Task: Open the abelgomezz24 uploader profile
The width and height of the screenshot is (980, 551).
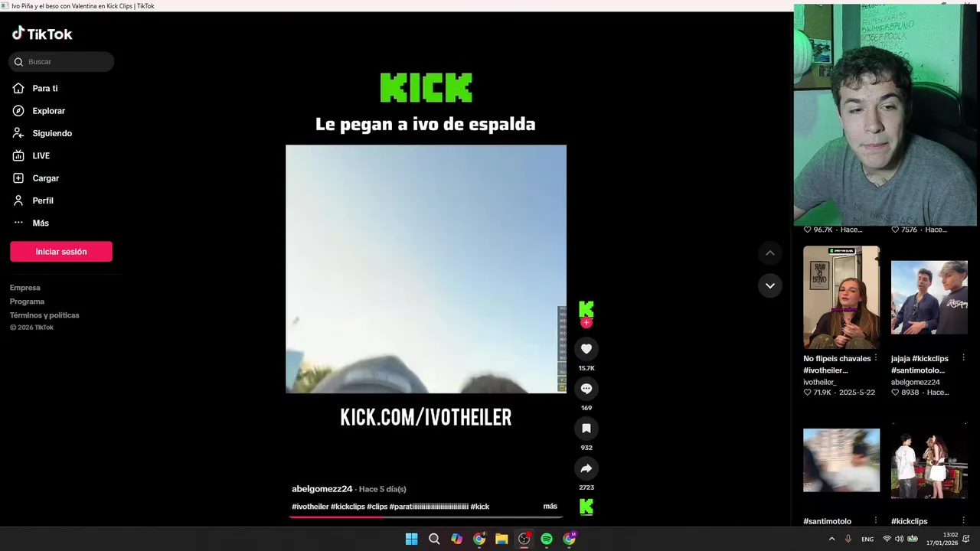Action: point(322,489)
